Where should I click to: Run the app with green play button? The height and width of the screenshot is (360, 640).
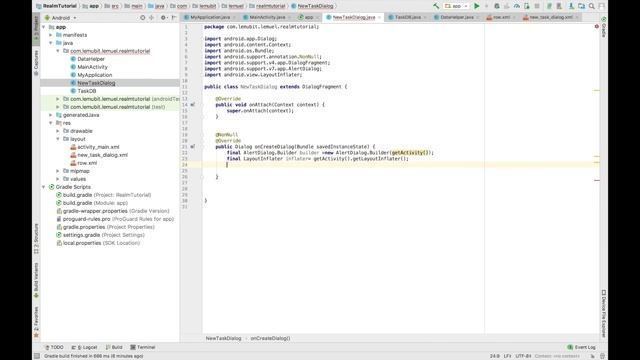(476, 6)
